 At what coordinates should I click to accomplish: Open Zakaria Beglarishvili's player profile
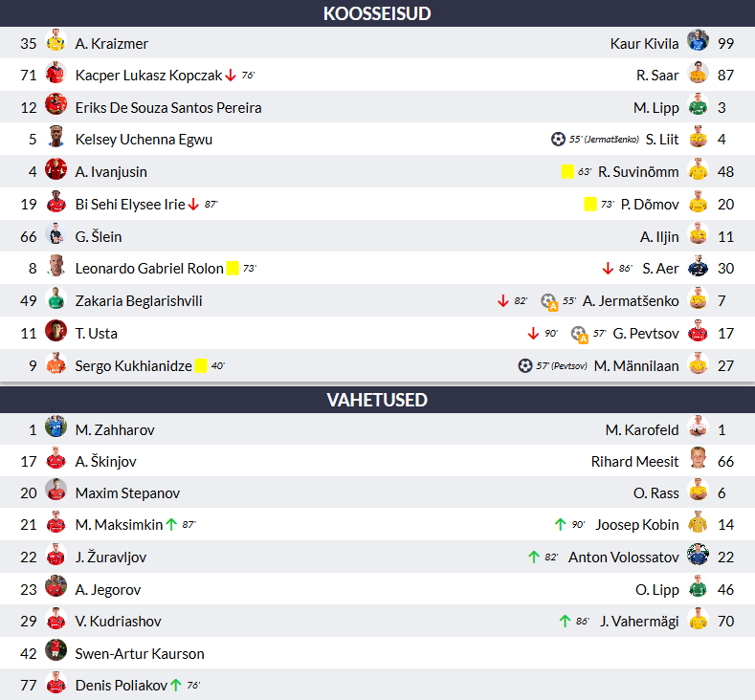[139, 301]
